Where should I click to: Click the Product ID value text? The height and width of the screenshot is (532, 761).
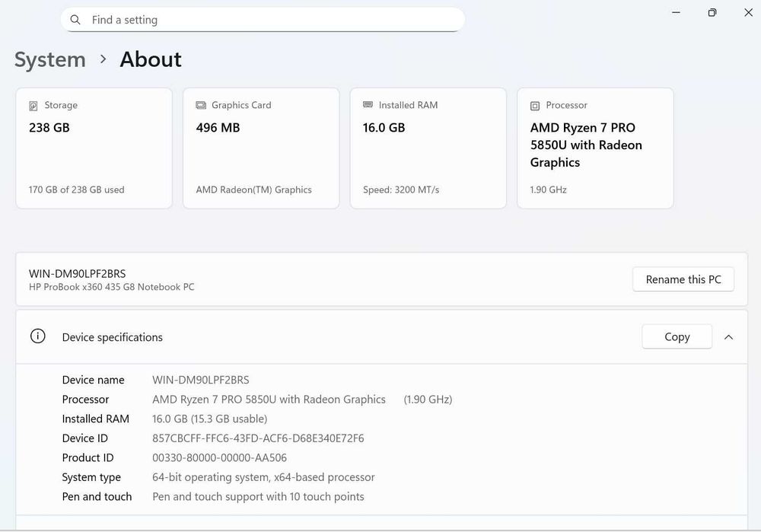[x=219, y=458]
